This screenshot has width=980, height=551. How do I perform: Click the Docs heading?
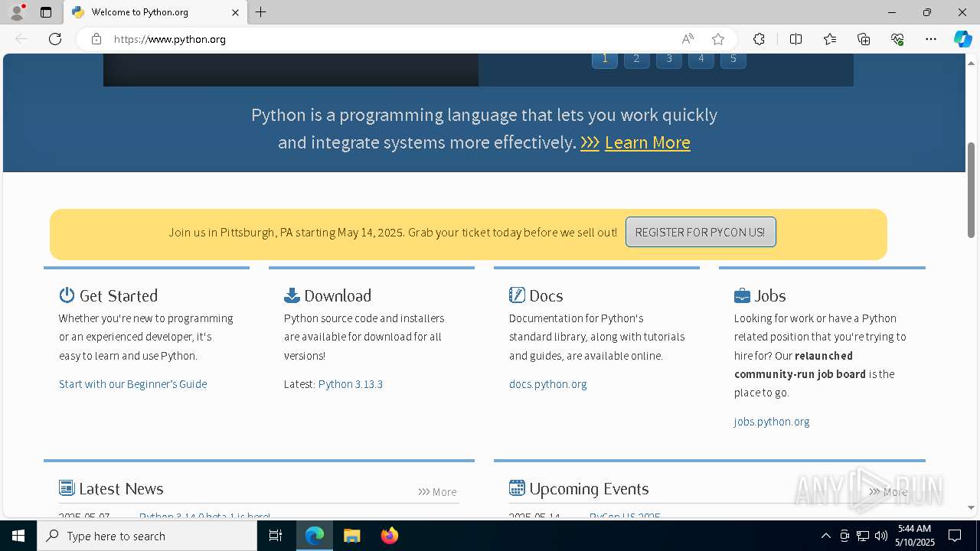546,295
